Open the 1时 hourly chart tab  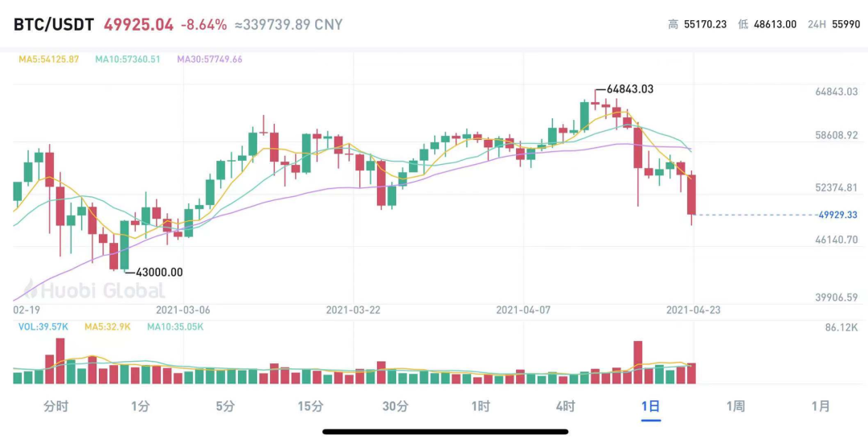pos(481,407)
